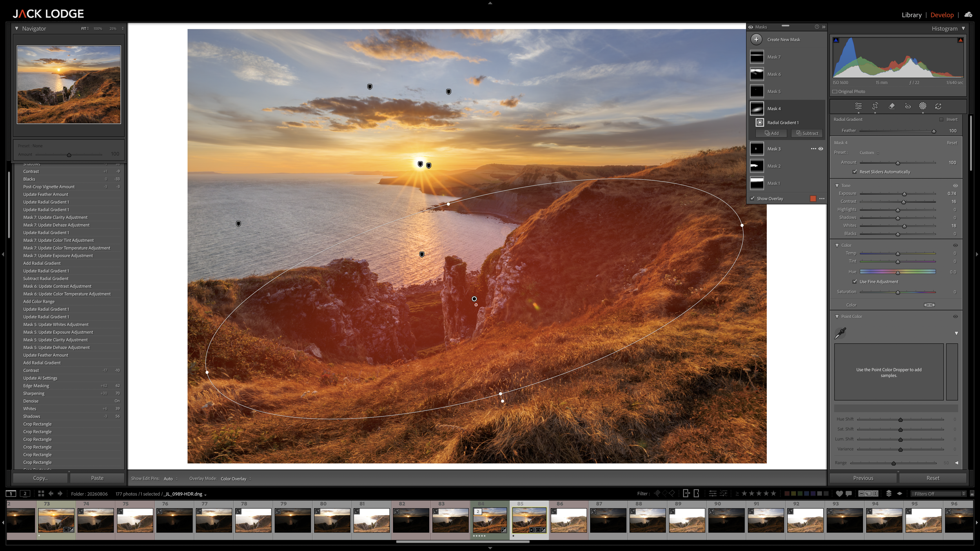Select the Healing eraser tool
This screenshot has height=551, width=980.
(x=891, y=106)
